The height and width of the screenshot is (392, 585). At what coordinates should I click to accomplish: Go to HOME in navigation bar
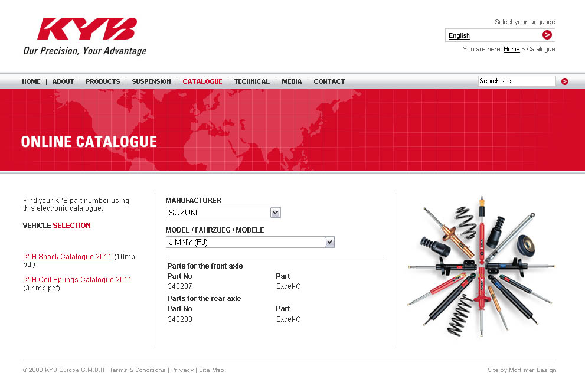click(x=31, y=81)
